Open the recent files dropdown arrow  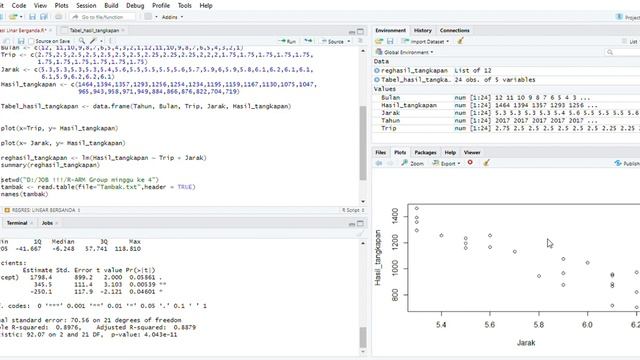point(21,17)
